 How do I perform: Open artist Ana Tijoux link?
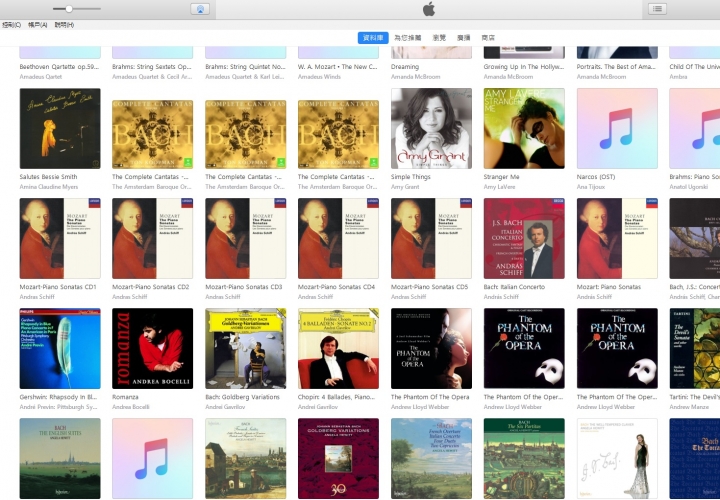(591, 187)
